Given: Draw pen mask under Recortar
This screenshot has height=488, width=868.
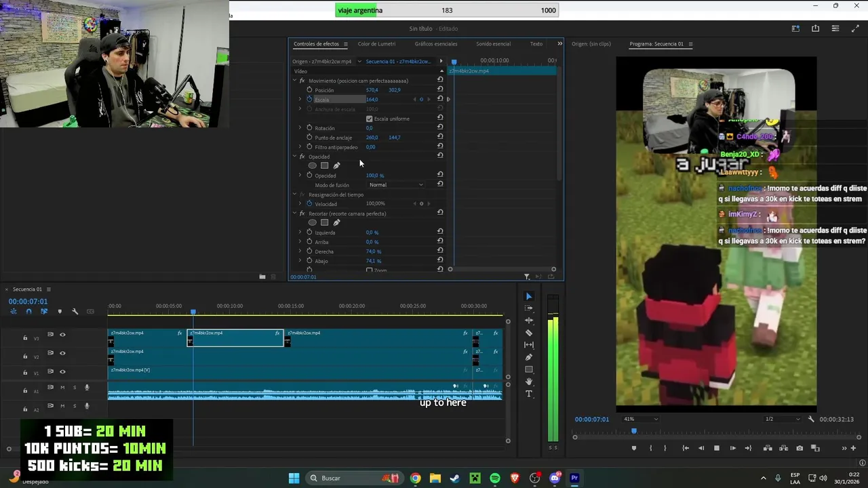Looking at the screenshot, I should pos(336,222).
